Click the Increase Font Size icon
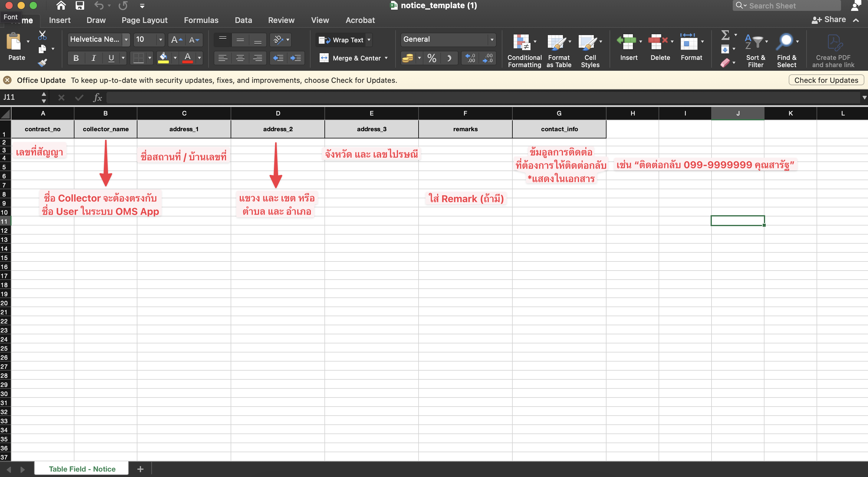Screen dimensions: 868x477 pyautogui.click(x=176, y=40)
